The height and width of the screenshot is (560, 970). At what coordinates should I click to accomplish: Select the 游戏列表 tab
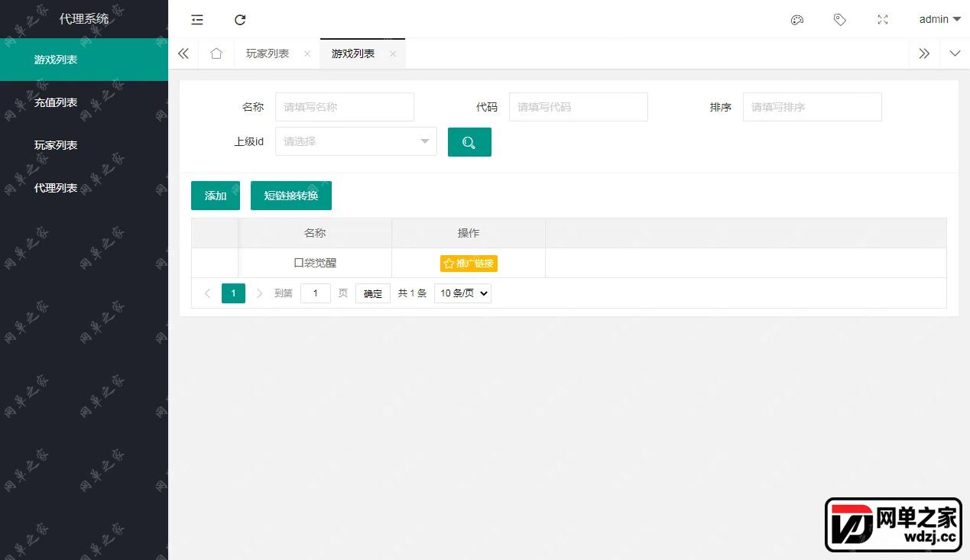click(x=353, y=53)
